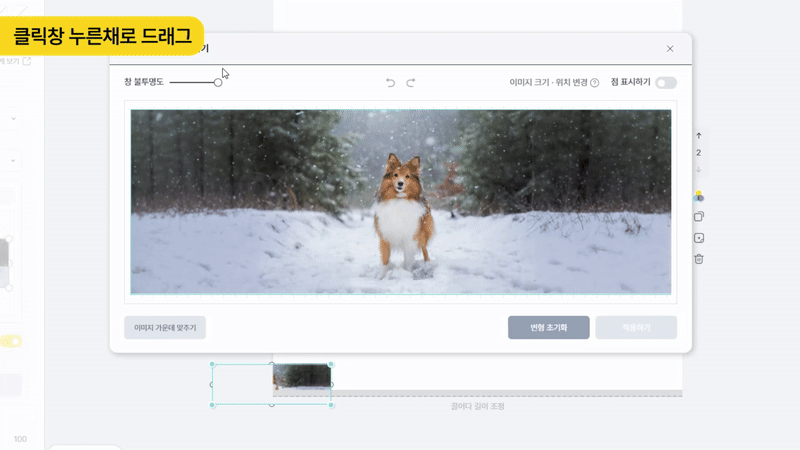Viewport: 800px width, 450px height.
Task: Click the undo arrow icon
Action: click(x=391, y=83)
